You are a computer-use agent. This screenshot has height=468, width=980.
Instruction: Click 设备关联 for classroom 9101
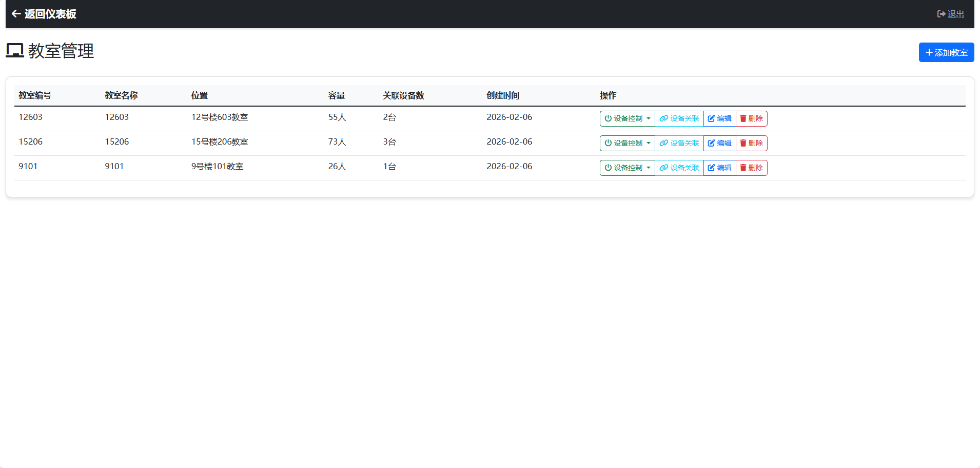(679, 168)
